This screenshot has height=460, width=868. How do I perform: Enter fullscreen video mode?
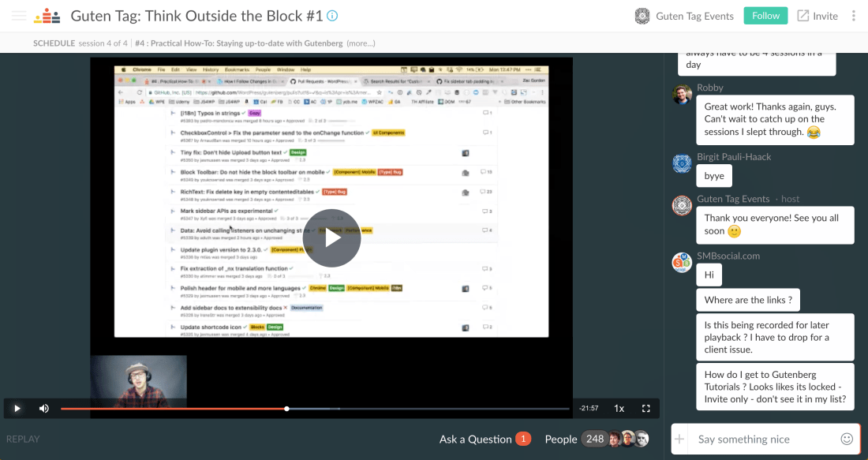pyautogui.click(x=645, y=408)
